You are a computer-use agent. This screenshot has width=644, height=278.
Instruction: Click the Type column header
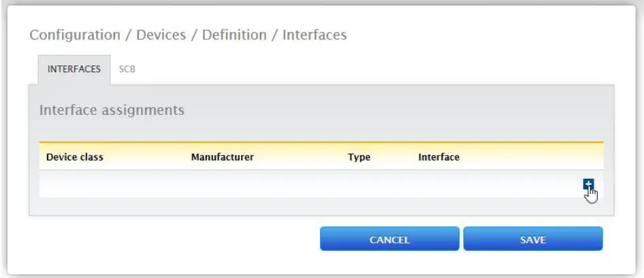[359, 157]
